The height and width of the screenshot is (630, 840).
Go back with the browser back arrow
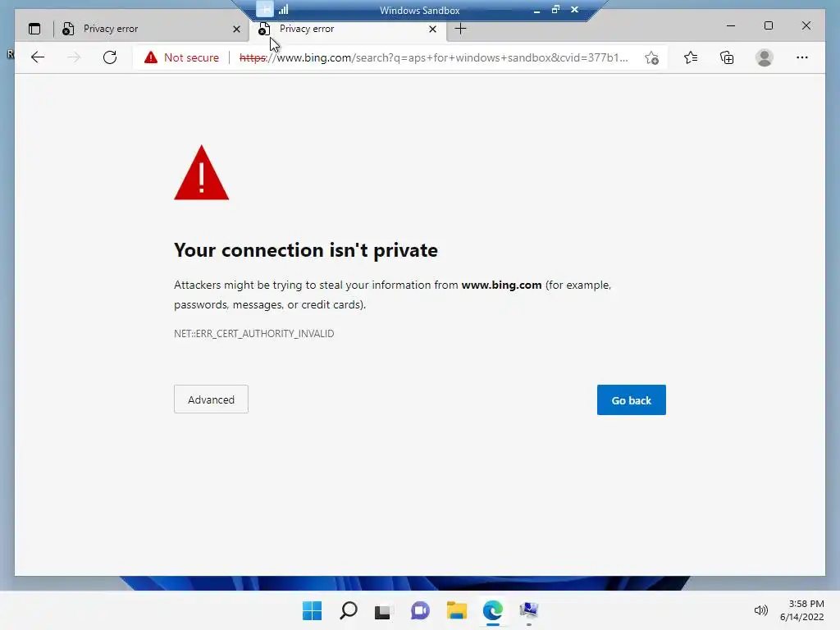coord(38,57)
